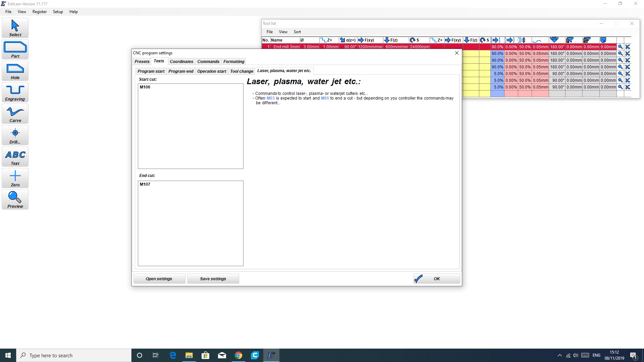Click the Save settings button
644x362 pixels.
pos(213,279)
